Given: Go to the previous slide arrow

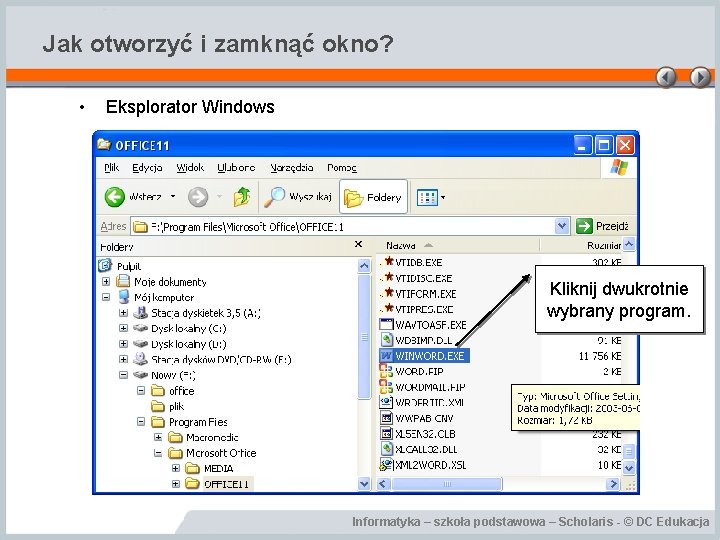Looking at the screenshot, I should (666, 77).
